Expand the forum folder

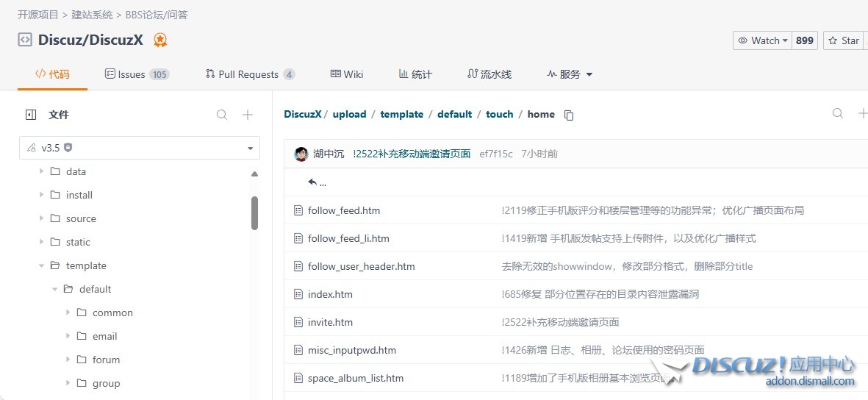point(68,360)
